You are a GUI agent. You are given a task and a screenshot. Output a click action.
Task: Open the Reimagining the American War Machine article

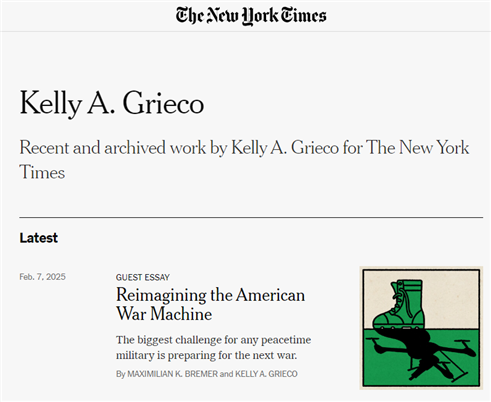[x=210, y=304]
